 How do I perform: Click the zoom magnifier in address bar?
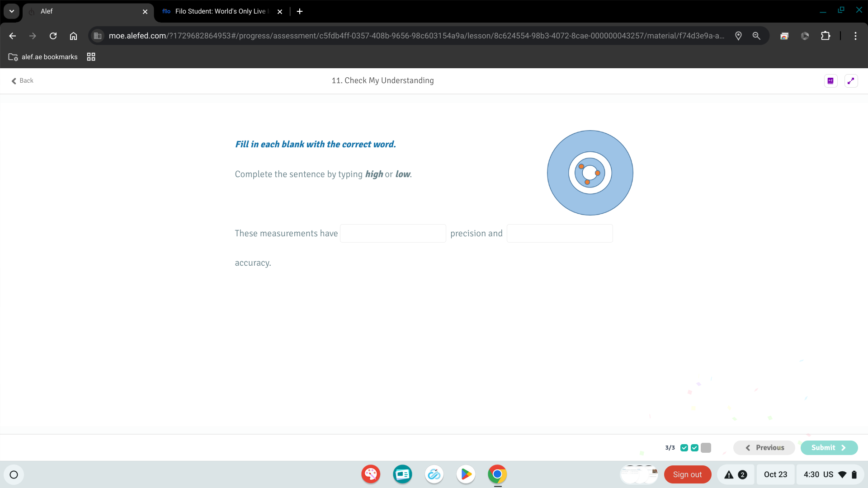[x=756, y=36]
